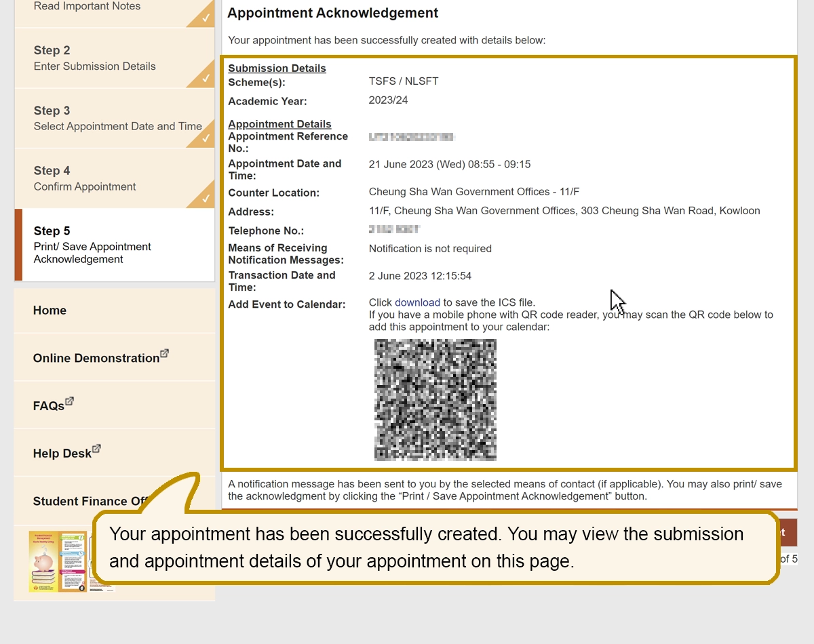
Task: Click the download link for ICS file
Action: point(417,302)
